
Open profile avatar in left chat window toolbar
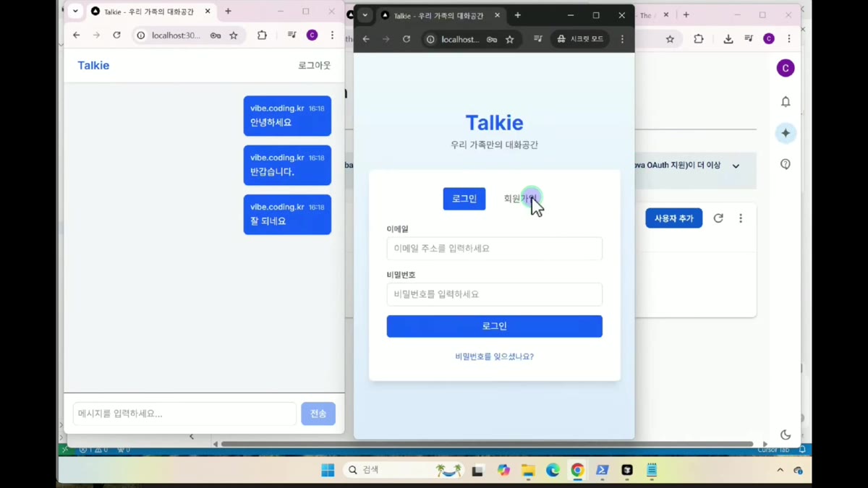click(x=312, y=35)
